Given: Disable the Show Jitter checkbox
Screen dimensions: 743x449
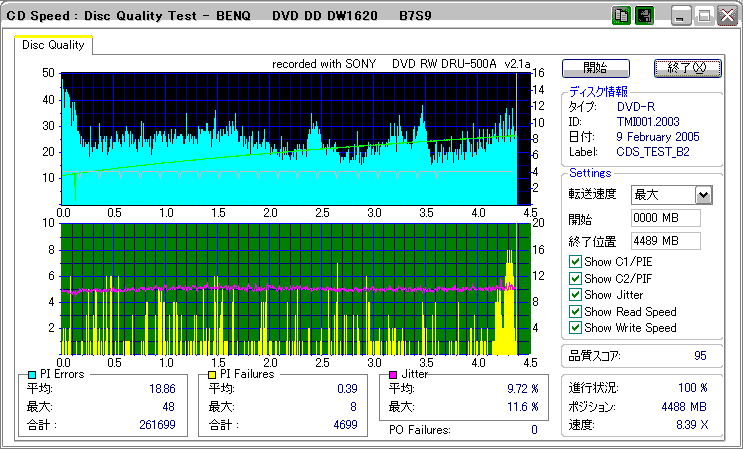Looking at the screenshot, I should 575,295.
